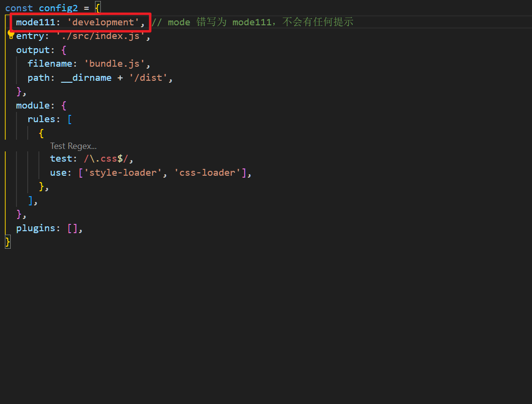
Task: Click the empty array after plugins
Action: pos(72,228)
